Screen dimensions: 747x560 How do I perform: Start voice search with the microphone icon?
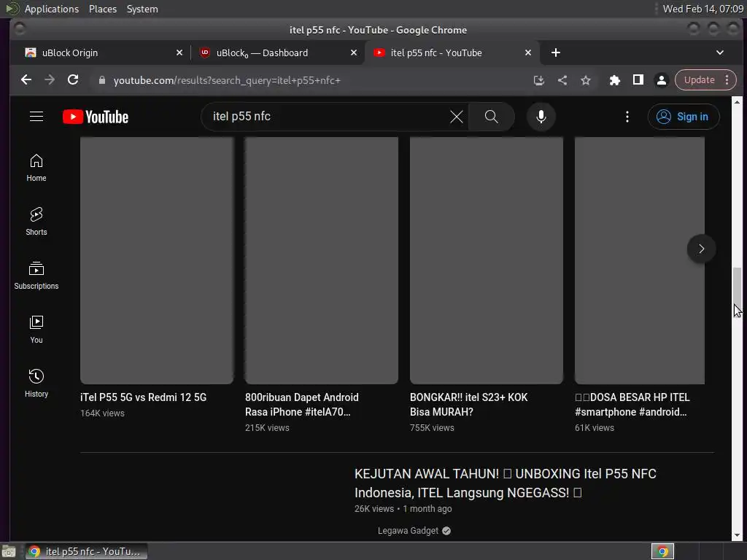(541, 117)
